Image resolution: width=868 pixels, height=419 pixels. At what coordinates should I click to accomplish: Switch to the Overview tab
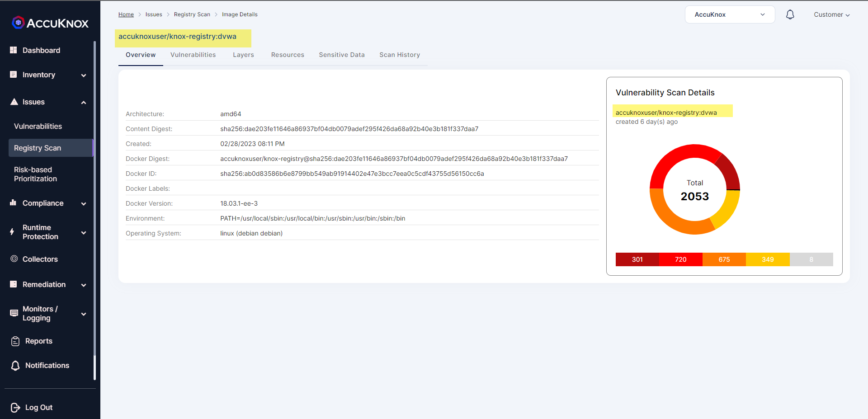(141, 55)
